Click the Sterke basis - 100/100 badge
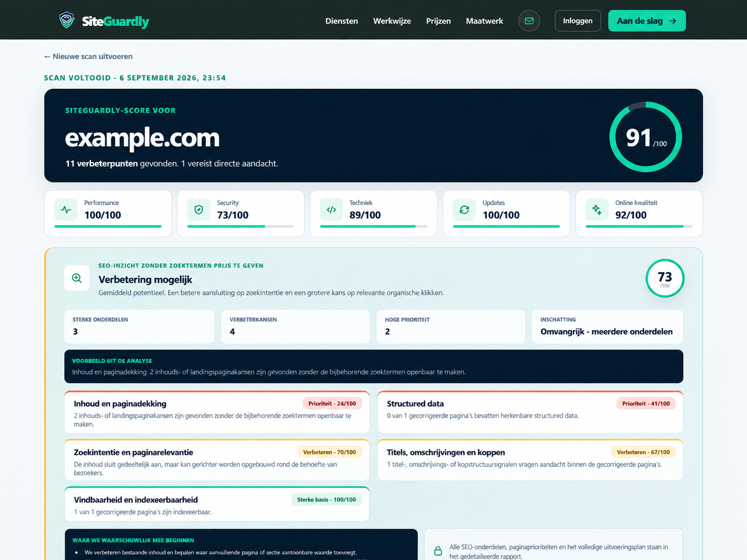The height and width of the screenshot is (560, 747). [x=327, y=500]
